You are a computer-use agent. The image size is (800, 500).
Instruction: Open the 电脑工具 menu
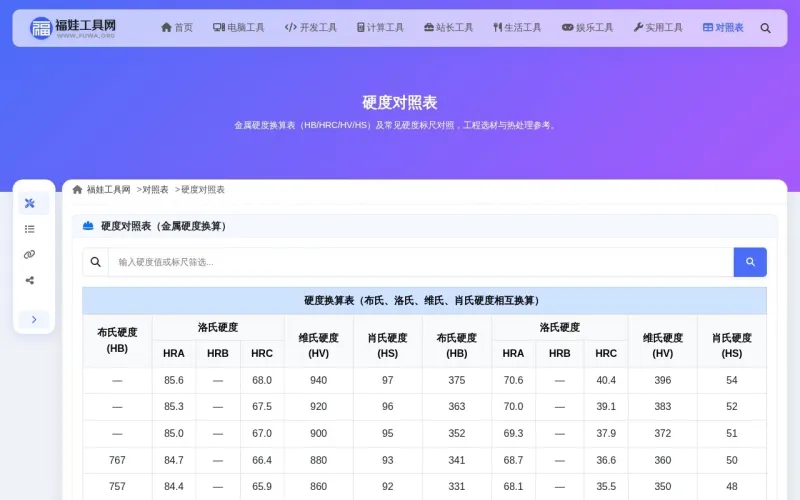(x=239, y=28)
